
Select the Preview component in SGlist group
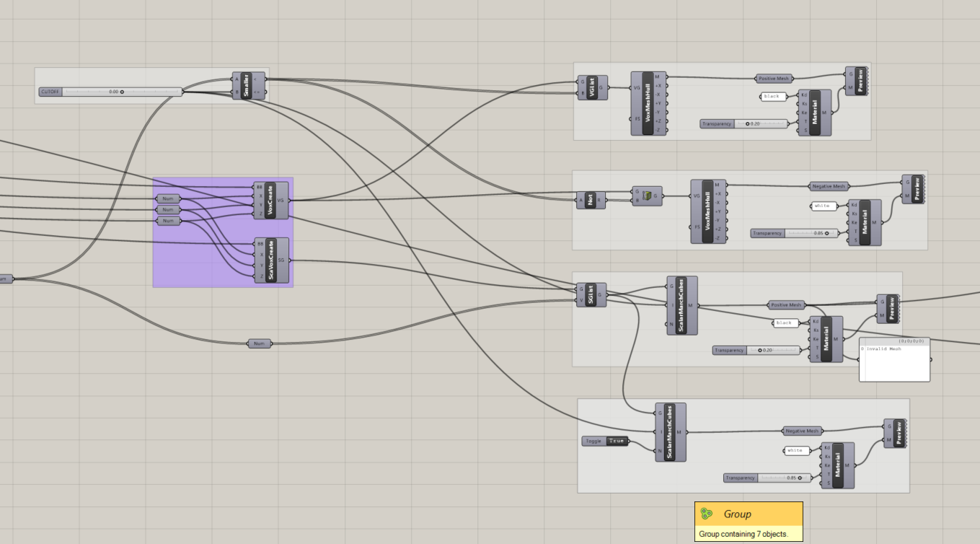888,308
